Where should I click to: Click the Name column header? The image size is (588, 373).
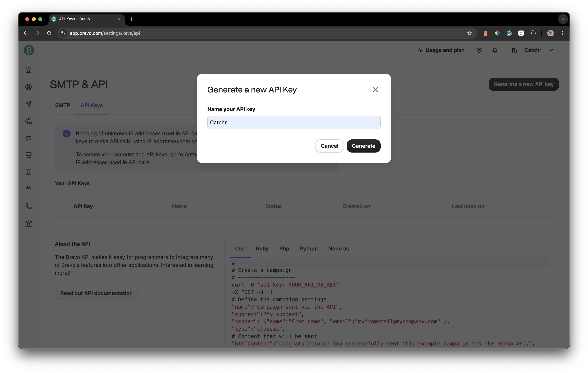point(179,206)
